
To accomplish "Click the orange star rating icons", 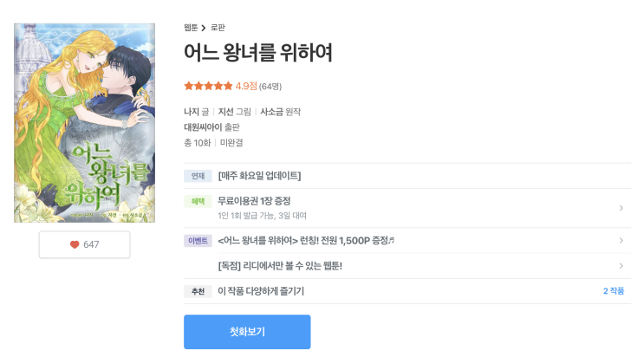I will tap(208, 86).
